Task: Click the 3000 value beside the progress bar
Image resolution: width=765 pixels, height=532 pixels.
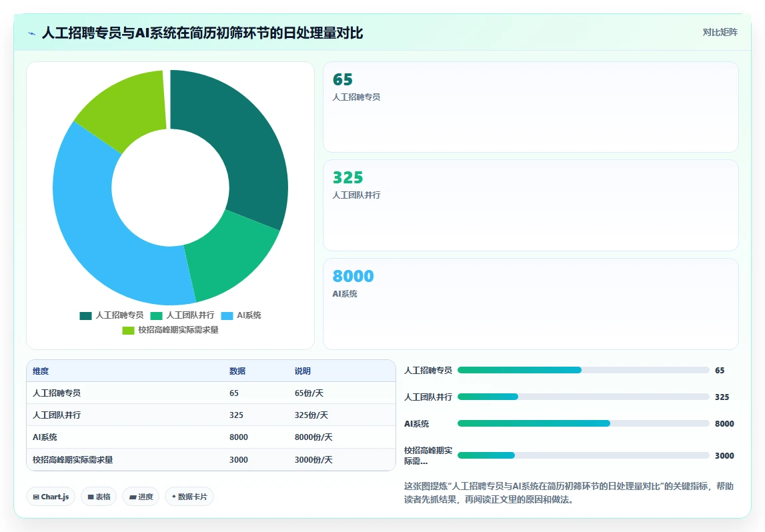Action: [724, 455]
